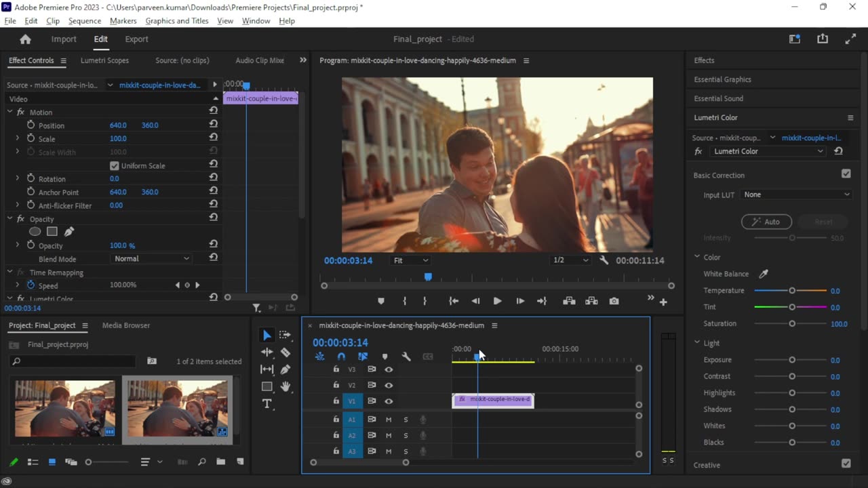Collapse the Light section in Lumetri

(696, 343)
